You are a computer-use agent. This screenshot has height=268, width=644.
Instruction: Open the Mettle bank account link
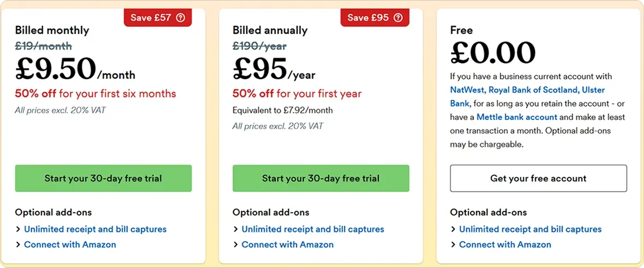click(517, 117)
